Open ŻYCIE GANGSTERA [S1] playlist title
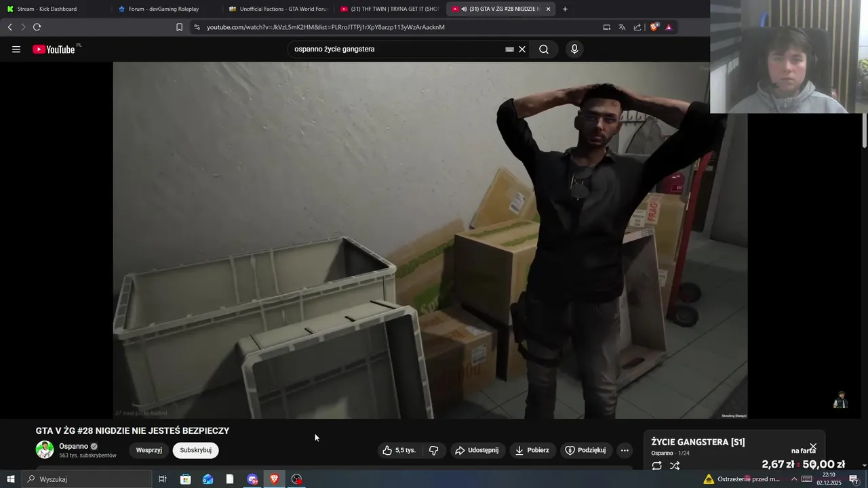 pyautogui.click(x=698, y=442)
